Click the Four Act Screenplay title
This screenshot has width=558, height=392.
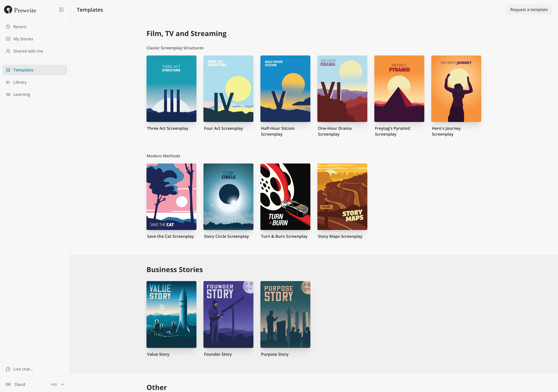223,128
